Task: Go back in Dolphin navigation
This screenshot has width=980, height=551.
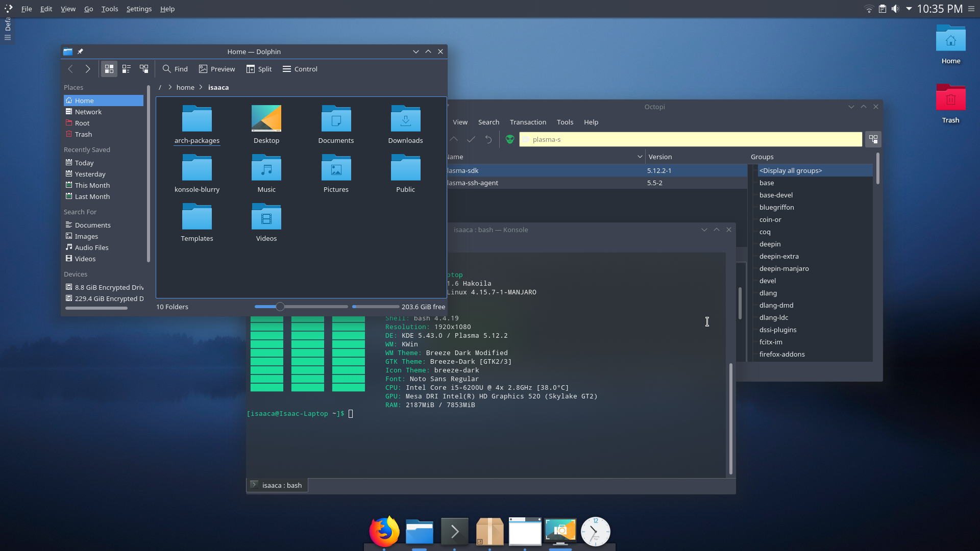Action: click(x=70, y=69)
